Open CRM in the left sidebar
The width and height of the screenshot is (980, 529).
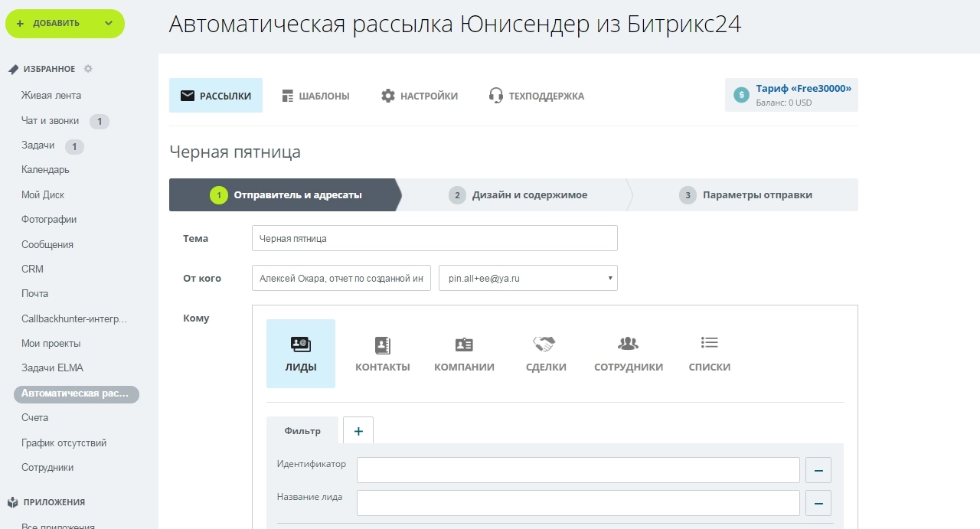click(33, 269)
